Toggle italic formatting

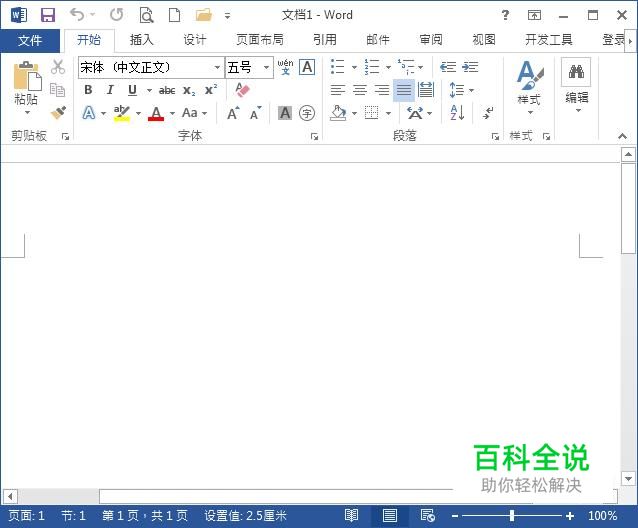pos(110,90)
